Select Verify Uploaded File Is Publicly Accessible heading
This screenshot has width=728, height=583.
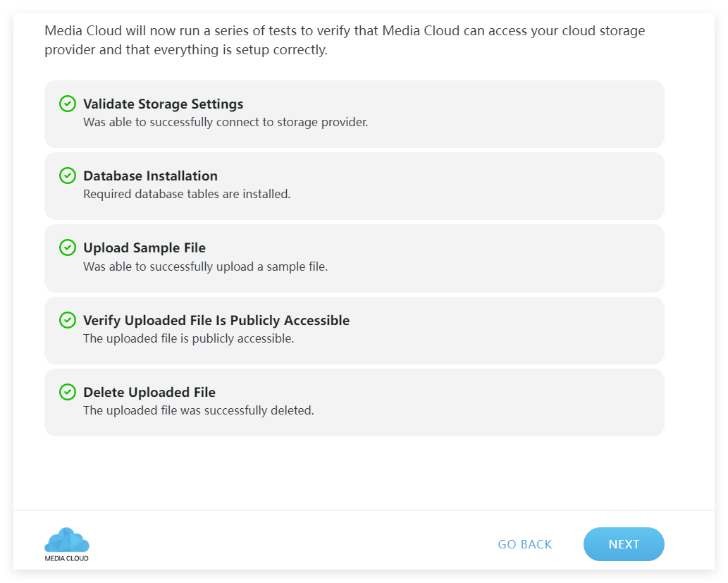[216, 320]
